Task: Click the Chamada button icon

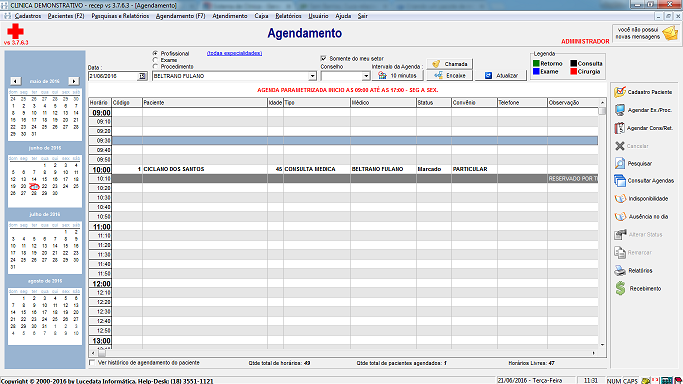Action: coord(436,64)
